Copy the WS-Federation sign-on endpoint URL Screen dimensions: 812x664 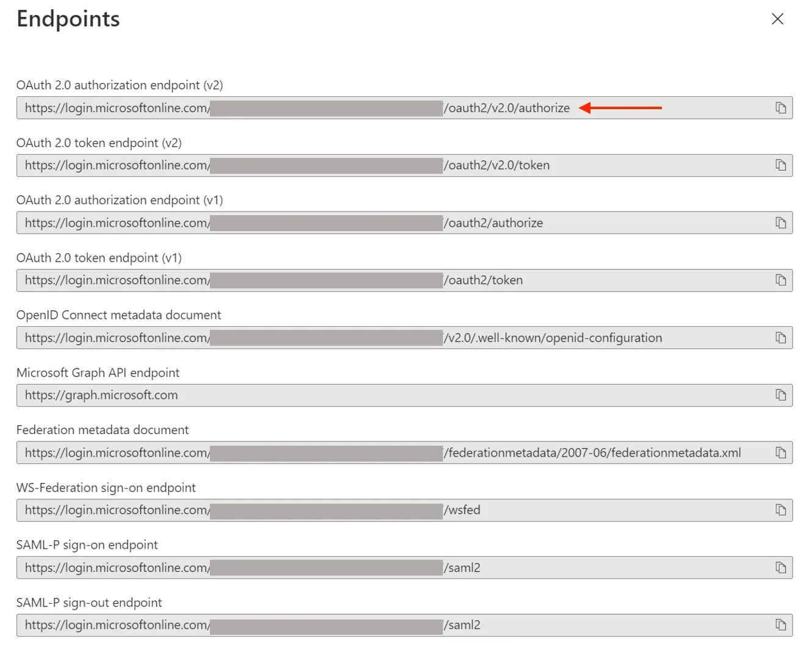780,510
